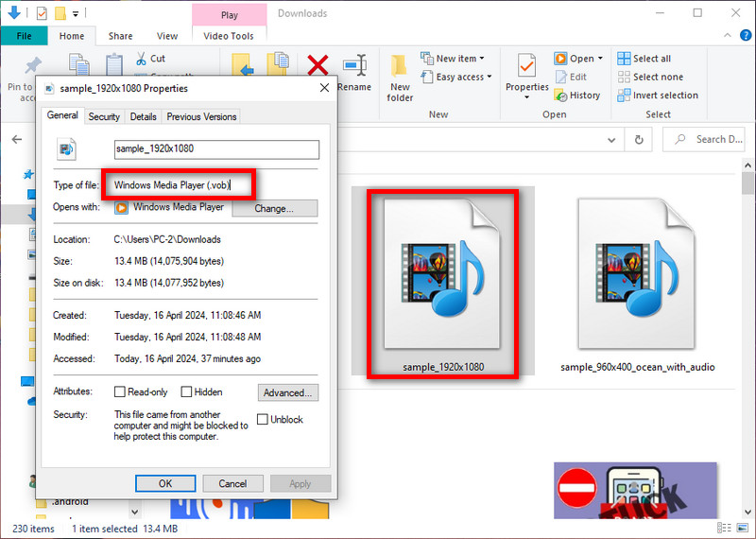
Task: Click the file type icon in Properties dialog
Action: (66, 149)
